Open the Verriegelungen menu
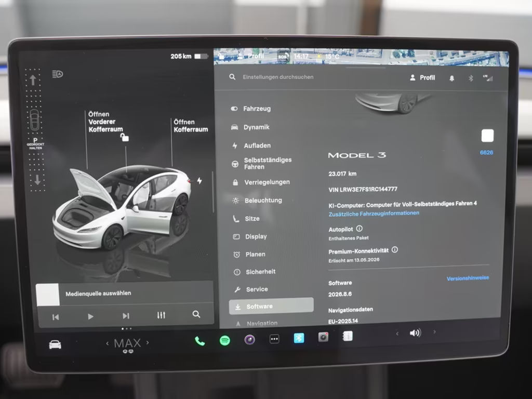The height and width of the screenshot is (399, 532). coord(261,182)
